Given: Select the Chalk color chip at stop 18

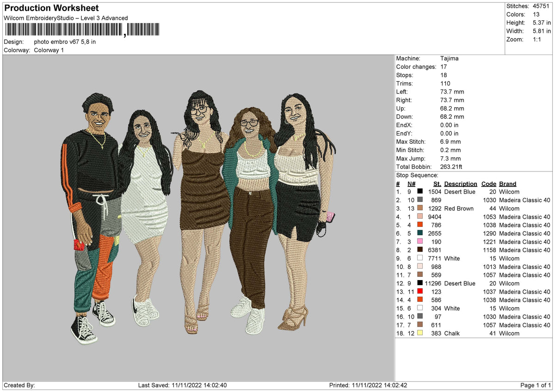Looking at the screenshot, I should click(420, 333).
